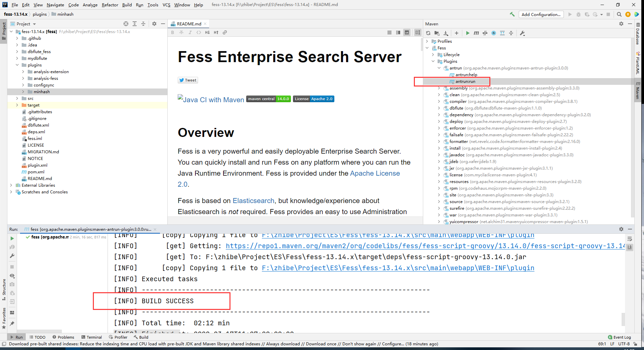Follow the Apache License 2.0 link
This screenshot has height=350, width=644.
pyautogui.click(x=375, y=173)
